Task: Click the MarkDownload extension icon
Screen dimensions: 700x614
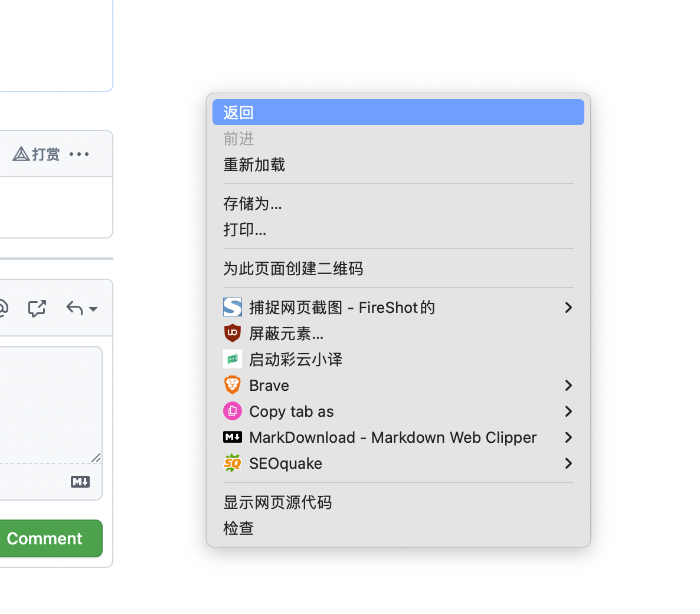Action: click(233, 437)
